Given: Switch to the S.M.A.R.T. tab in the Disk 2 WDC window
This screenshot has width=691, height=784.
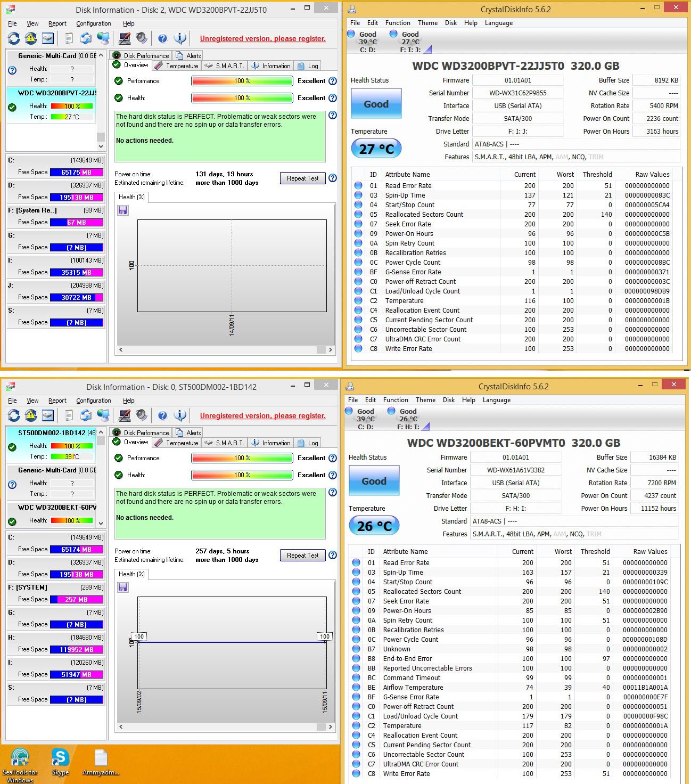Looking at the screenshot, I should pyautogui.click(x=225, y=66).
